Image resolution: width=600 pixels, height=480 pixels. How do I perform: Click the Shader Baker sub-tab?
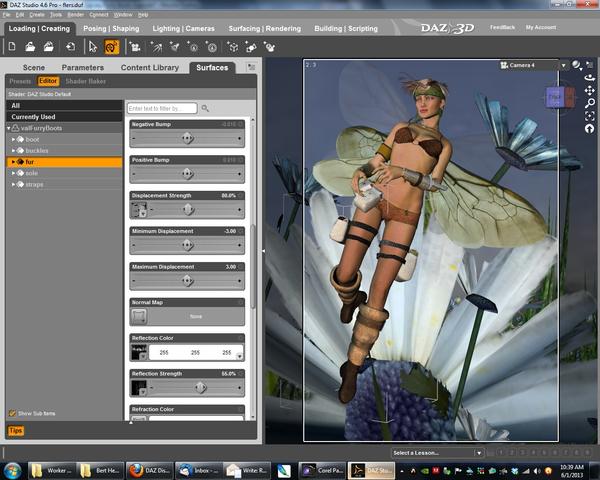85,81
